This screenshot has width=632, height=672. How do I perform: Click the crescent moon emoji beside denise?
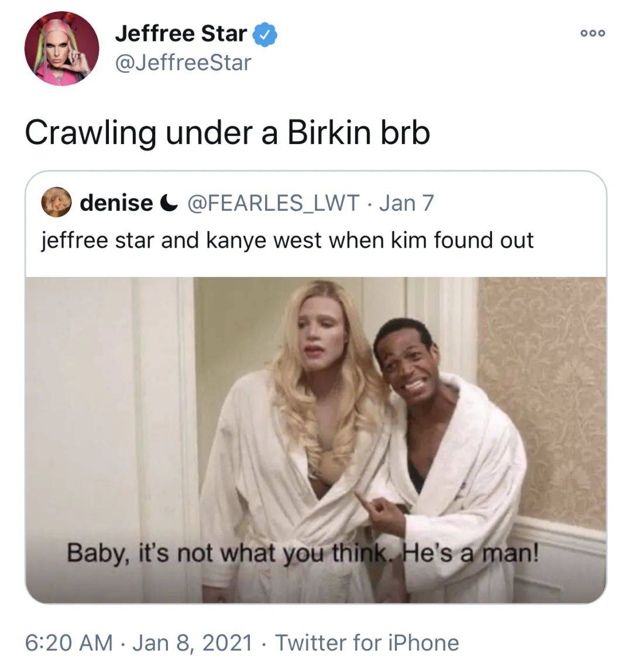169,203
